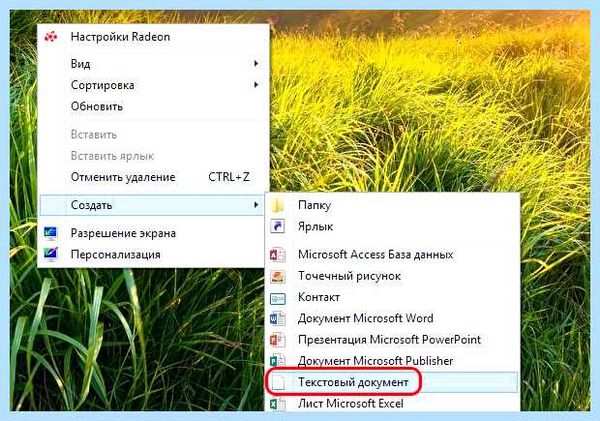Click the Microsoft Access database icon

coord(277,255)
